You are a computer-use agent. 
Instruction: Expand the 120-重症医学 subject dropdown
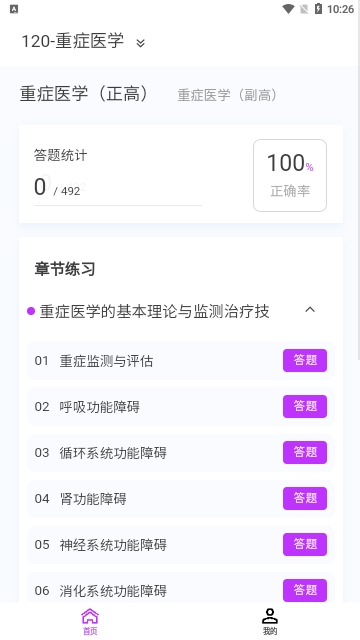click(x=140, y=42)
